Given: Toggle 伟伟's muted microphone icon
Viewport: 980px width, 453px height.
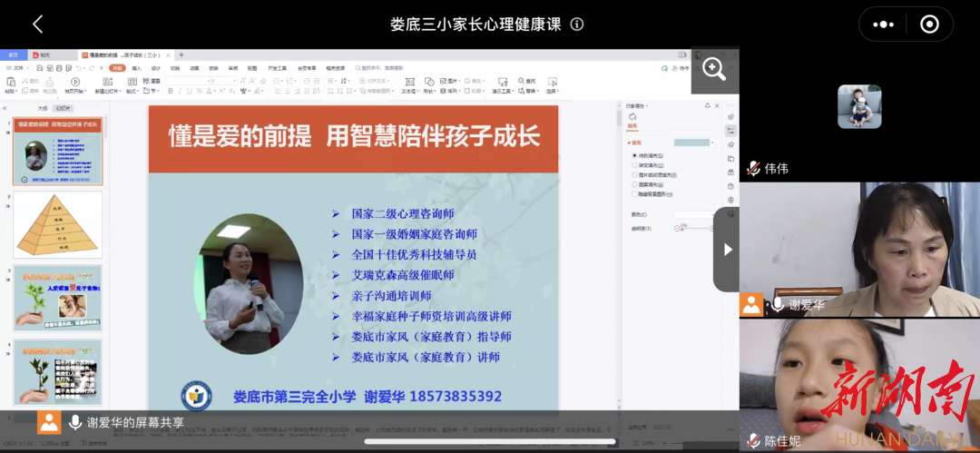Looking at the screenshot, I should (754, 168).
